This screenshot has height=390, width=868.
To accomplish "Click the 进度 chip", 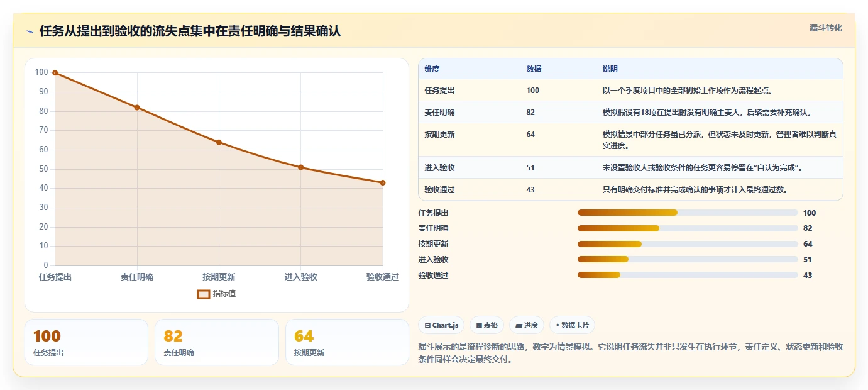I will coord(527,325).
